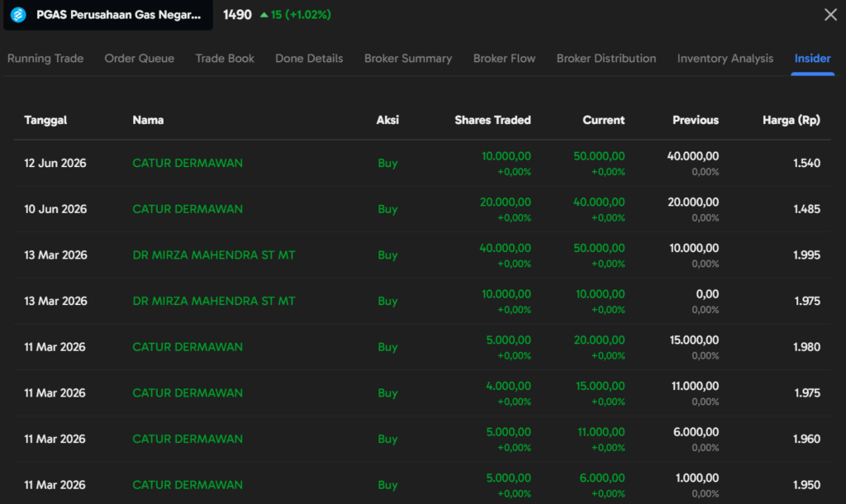Screen dimensions: 846x504
Task: Open the Trade Book tab
Action: coord(225,59)
